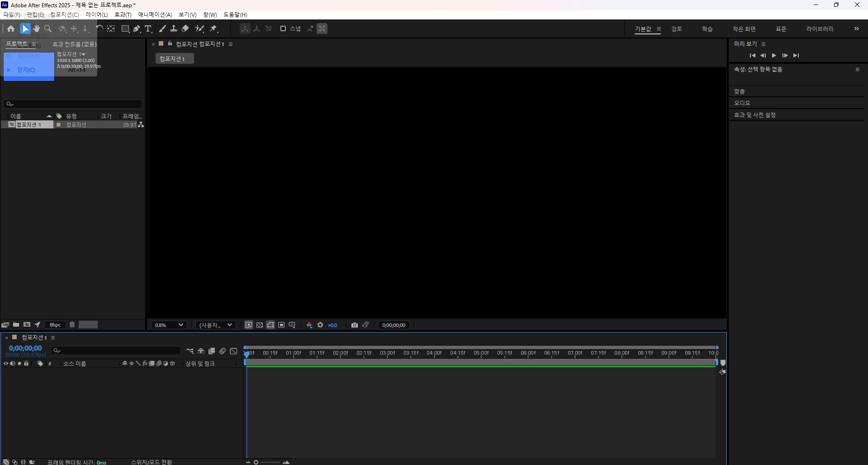
Task: Open the 컴포지션 viewer panel menu
Action: (x=231, y=44)
